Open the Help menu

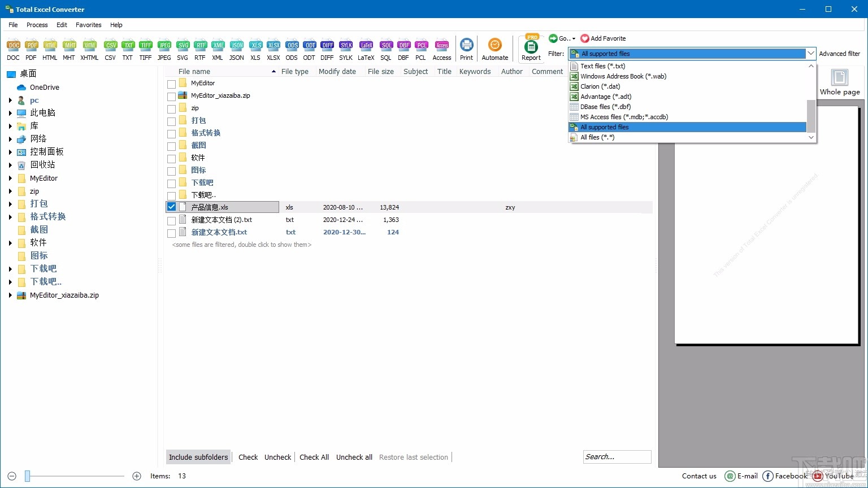pyautogui.click(x=116, y=25)
